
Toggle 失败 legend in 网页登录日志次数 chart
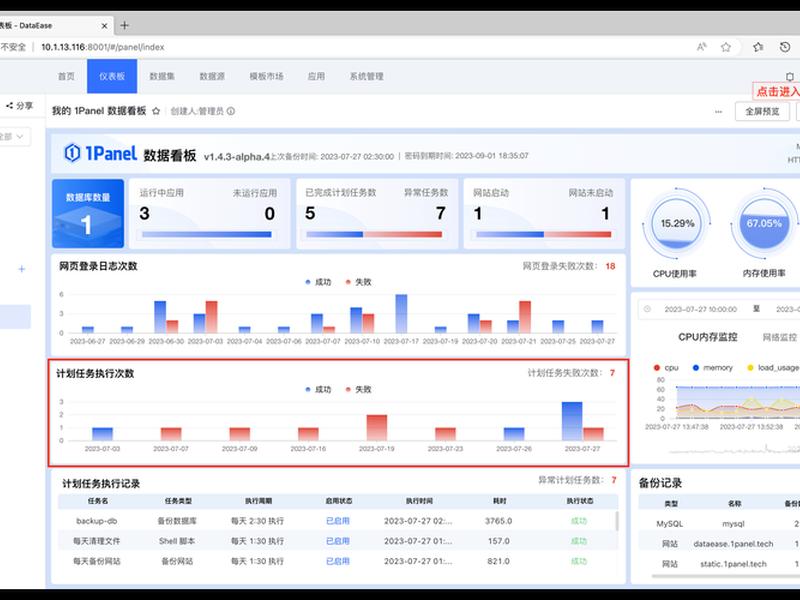click(x=358, y=282)
